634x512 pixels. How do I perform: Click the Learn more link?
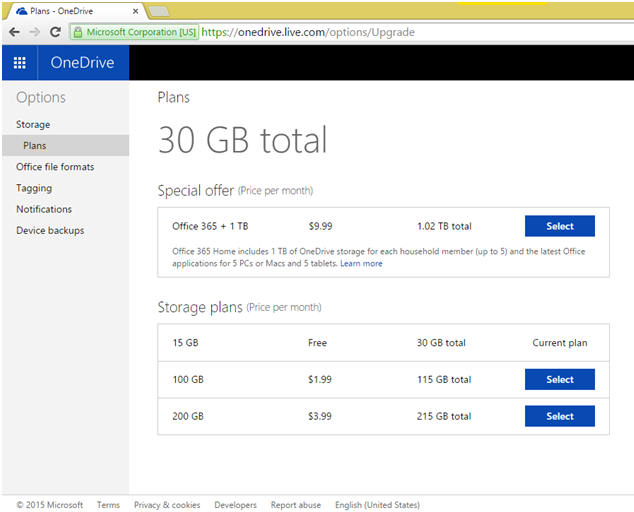361,264
